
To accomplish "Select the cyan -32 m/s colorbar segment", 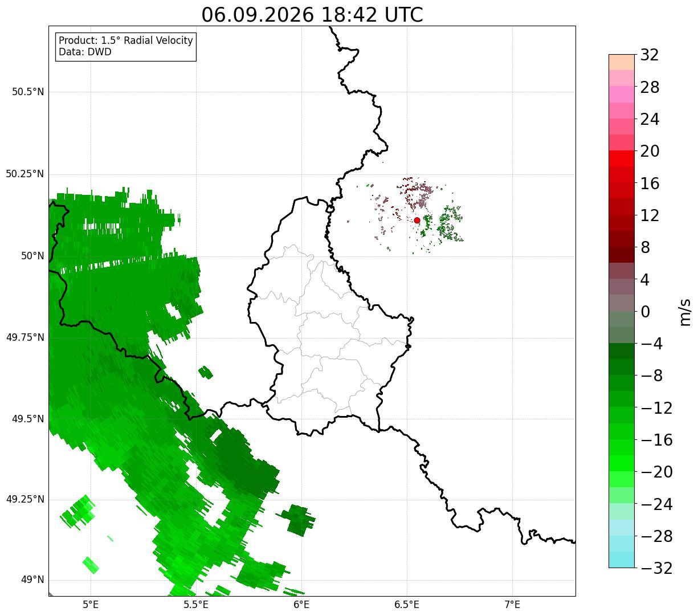I will pyautogui.click(x=622, y=560).
